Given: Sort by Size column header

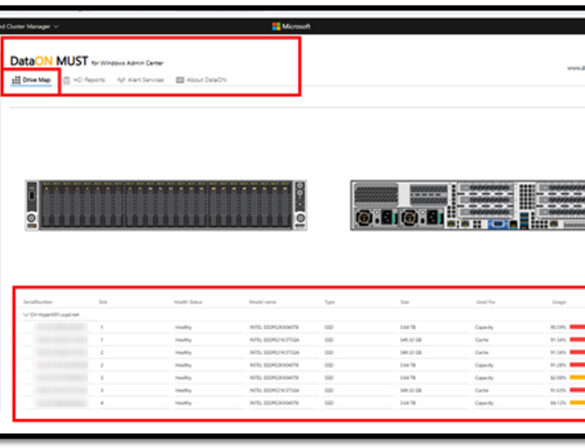Looking at the screenshot, I should 405,302.
